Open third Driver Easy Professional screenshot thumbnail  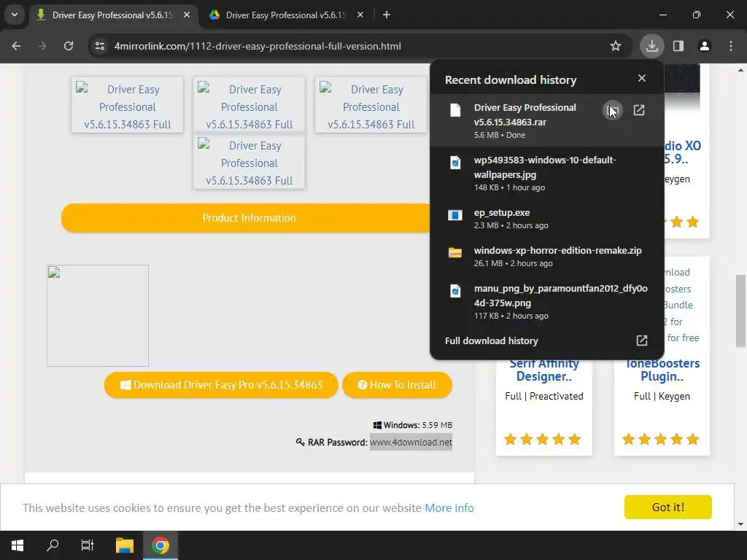(371, 105)
